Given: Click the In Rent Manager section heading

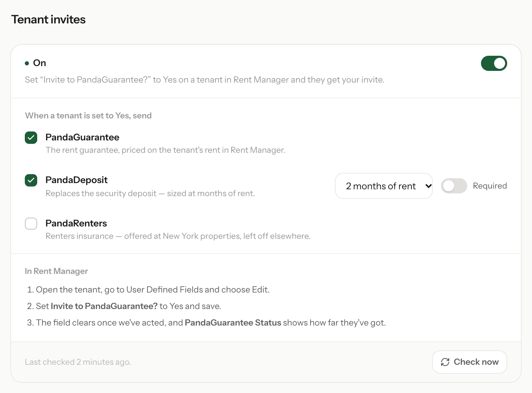Looking at the screenshot, I should tap(57, 271).
